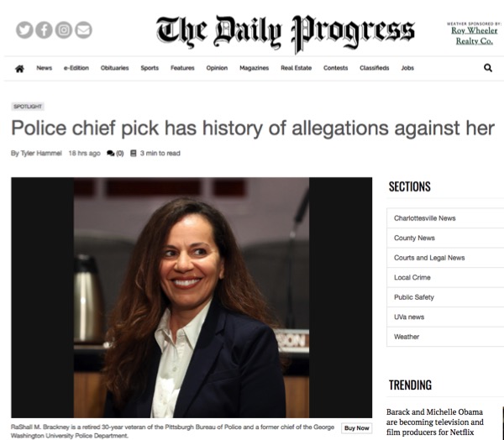504x440 pixels.
Task: Open the Obituaries menu item
Action: pyautogui.click(x=115, y=68)
